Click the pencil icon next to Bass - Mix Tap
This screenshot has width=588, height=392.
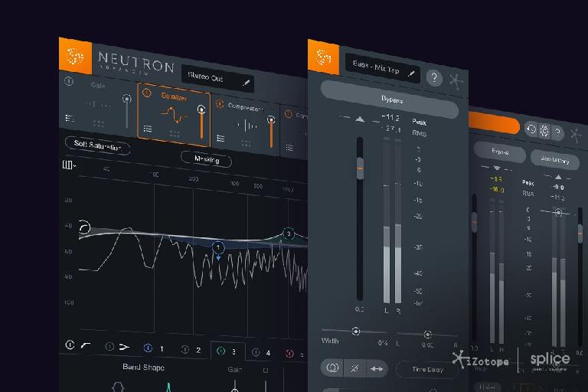coord(411,74)
